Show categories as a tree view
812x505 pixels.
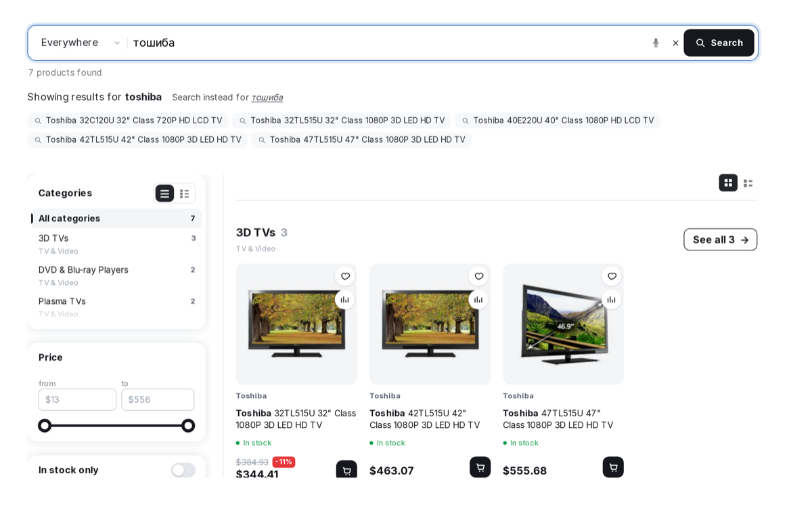click(x=184, y=194)
